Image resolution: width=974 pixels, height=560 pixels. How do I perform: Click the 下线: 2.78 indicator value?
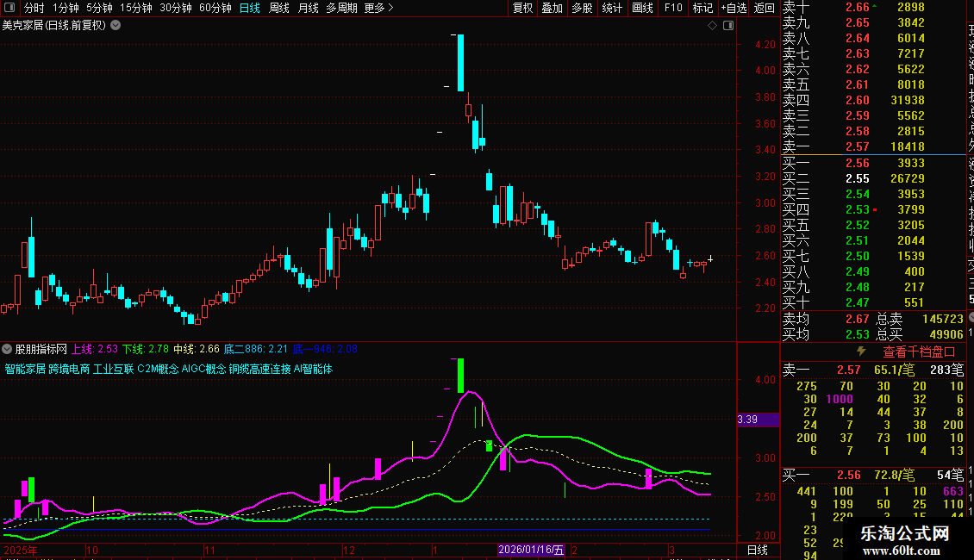click(146, 349)
